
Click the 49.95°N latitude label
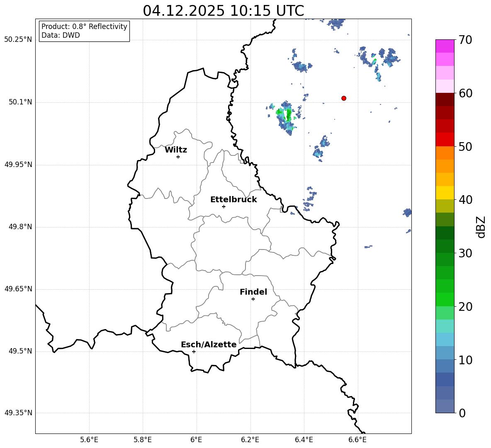click(18, 164)
